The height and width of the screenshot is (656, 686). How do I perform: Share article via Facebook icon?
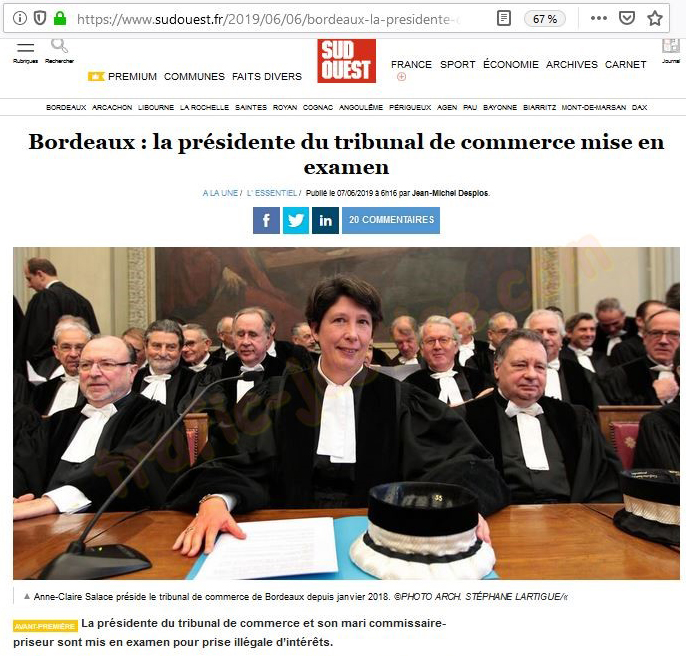266,220
